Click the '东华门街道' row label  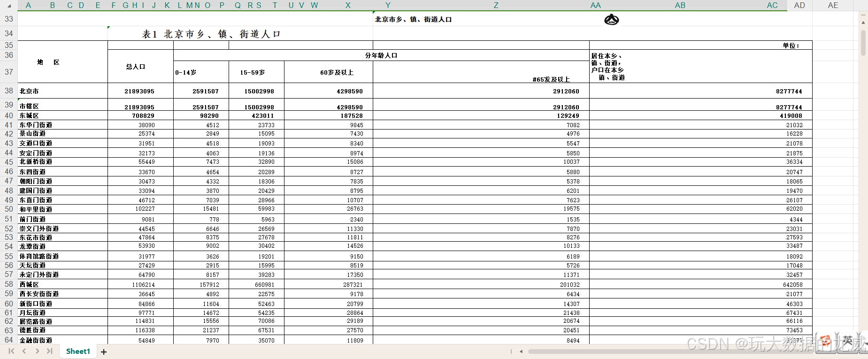pos(36,125)
